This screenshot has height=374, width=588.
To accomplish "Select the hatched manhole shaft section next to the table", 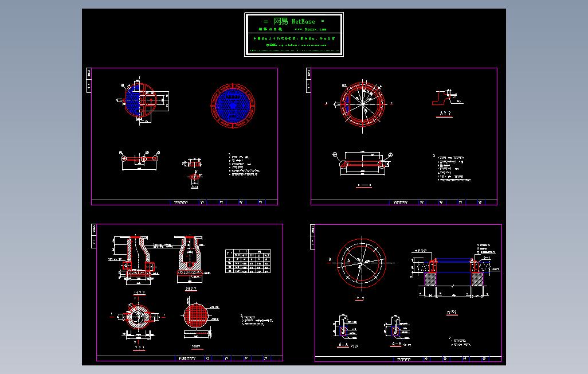I will click(x=191, y=260).
